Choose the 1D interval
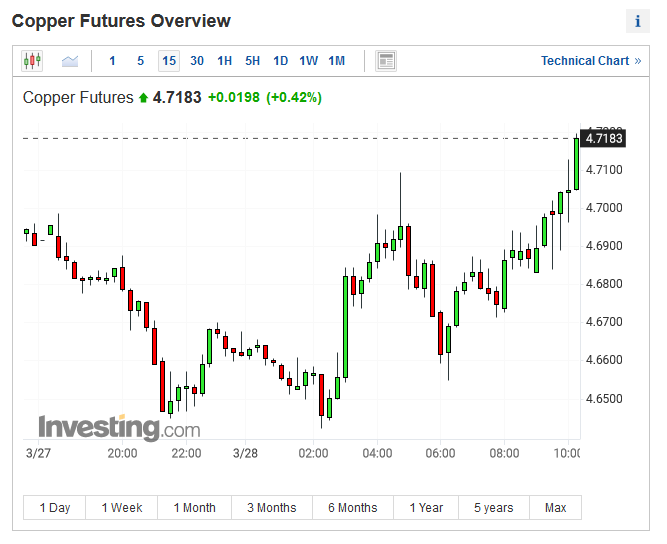667x544 pixels. 281,61
